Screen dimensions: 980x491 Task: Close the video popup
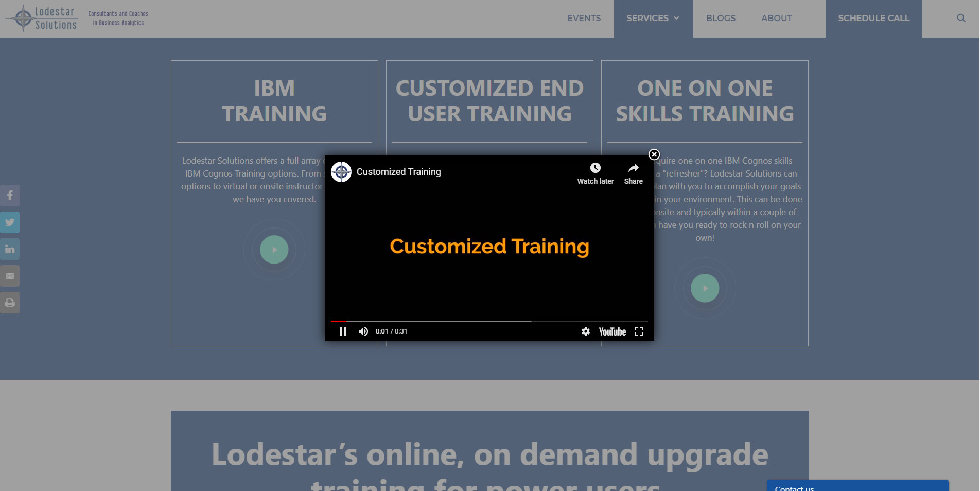pos(654,154)
